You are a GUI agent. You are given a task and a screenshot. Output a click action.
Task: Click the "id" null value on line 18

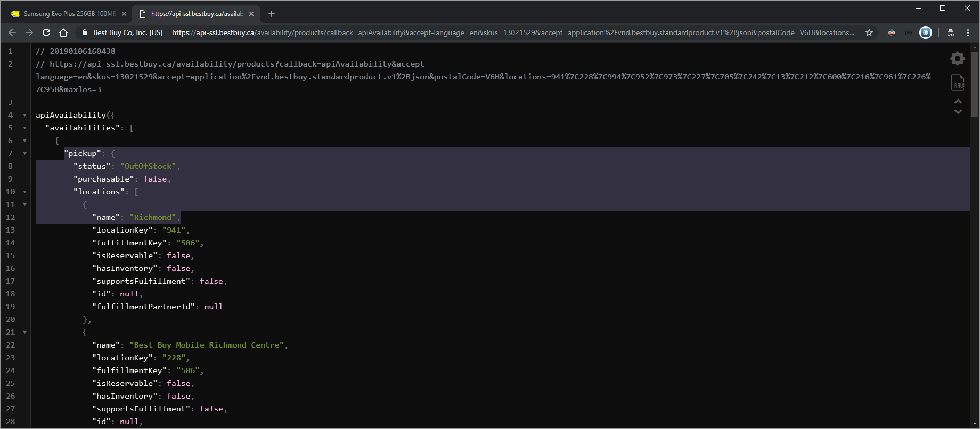click(129, 294)
